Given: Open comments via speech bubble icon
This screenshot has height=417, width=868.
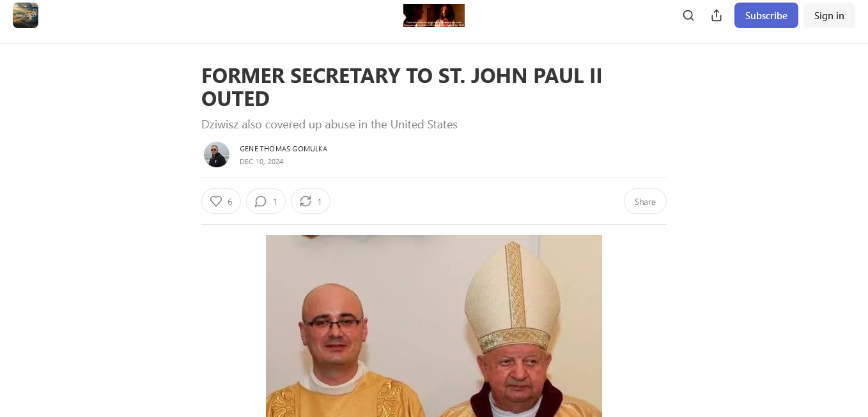Looking at the screenshot, I should 260,201.
